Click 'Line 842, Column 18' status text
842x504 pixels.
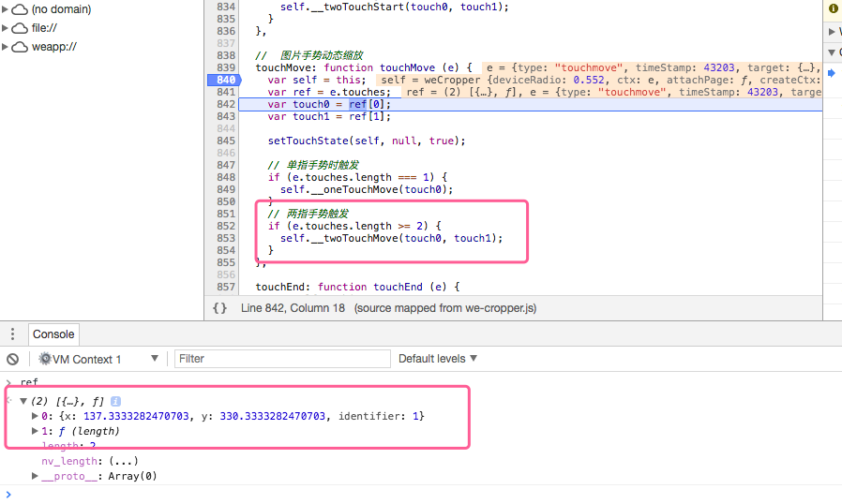click(293, 308)
